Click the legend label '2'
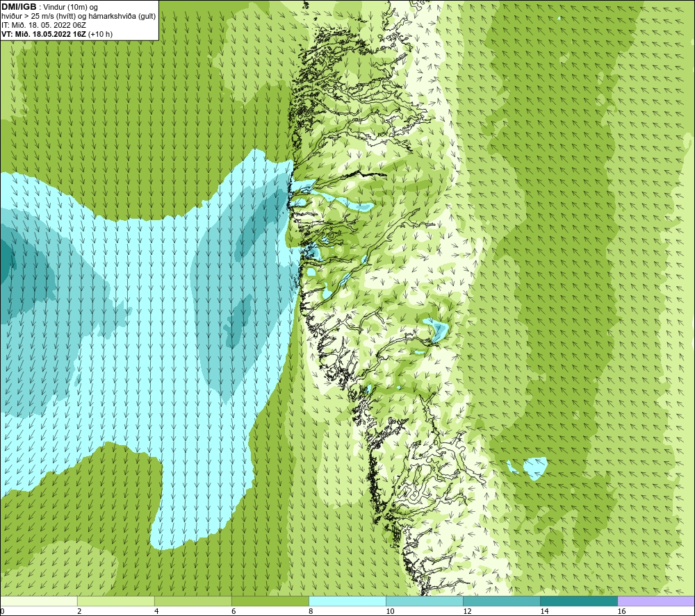 pyautogui.click(x=79, y=612)
